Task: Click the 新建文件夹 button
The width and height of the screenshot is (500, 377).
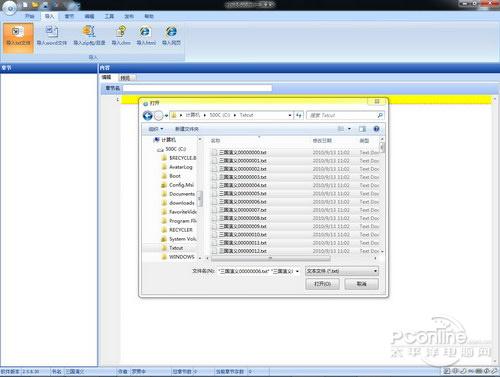Action: click(187, 129)
